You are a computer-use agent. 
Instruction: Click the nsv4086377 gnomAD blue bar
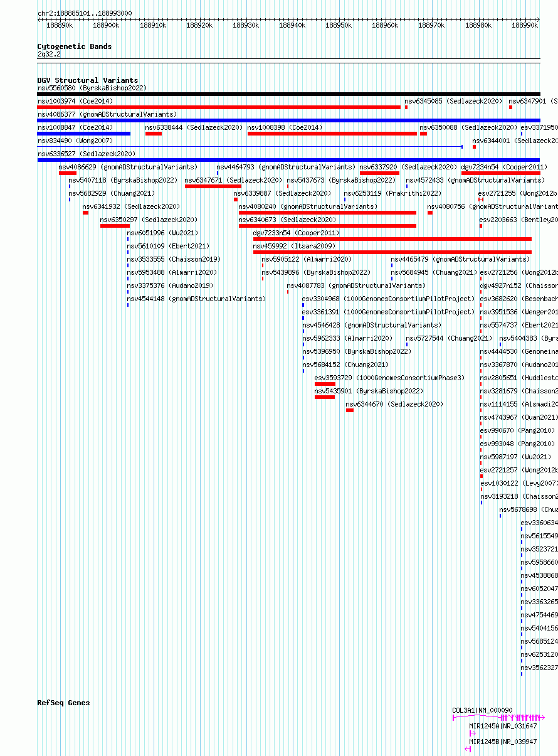click(x=288, y=120)
